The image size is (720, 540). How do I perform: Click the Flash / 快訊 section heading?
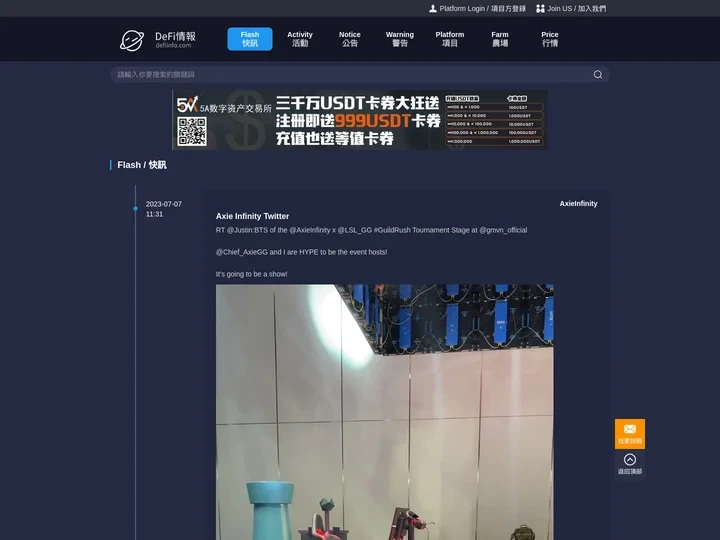(142, 165)
